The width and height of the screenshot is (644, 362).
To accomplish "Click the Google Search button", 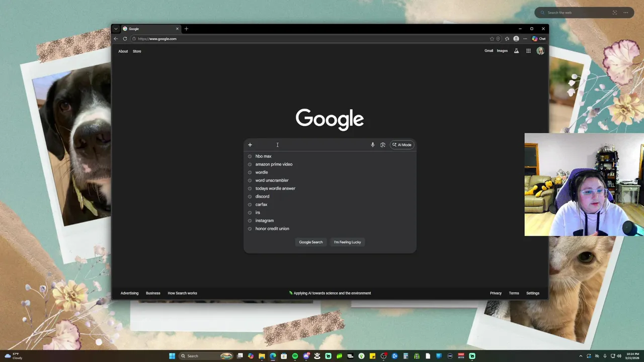I will pyautogui.click(x=311, y=242).
